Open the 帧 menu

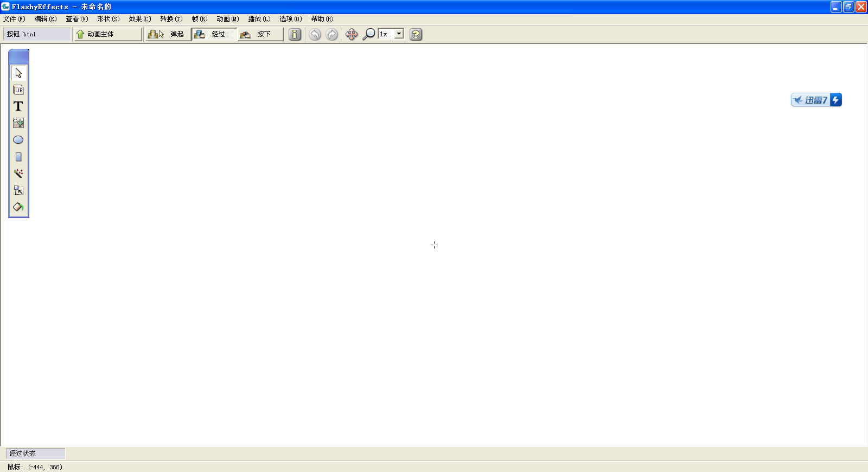(x=200, y=19)
